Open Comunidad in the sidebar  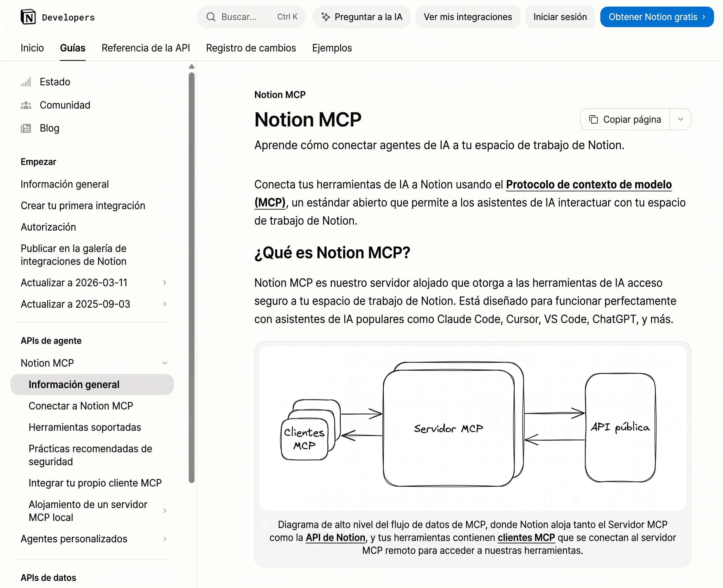click(65, 105)
